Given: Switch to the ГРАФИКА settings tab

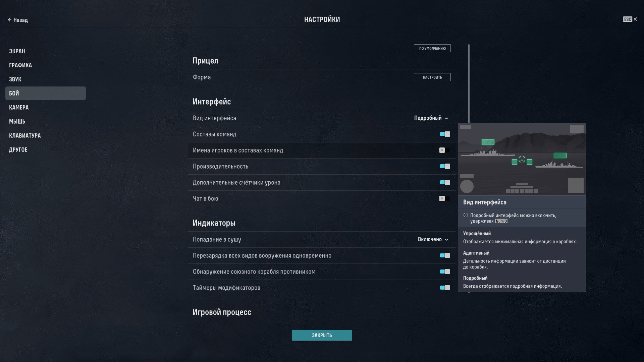Looking at the screenshot, I should (20, 65).
